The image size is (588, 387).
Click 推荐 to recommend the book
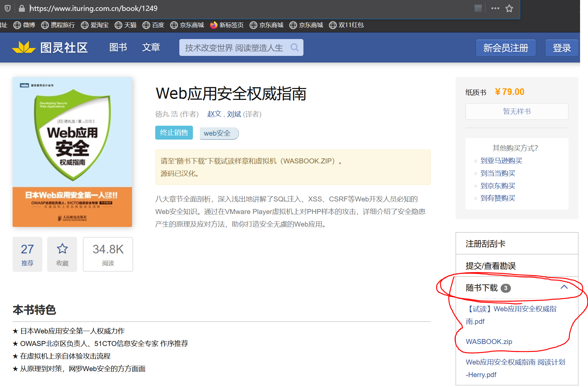click(x=27, y=254)
